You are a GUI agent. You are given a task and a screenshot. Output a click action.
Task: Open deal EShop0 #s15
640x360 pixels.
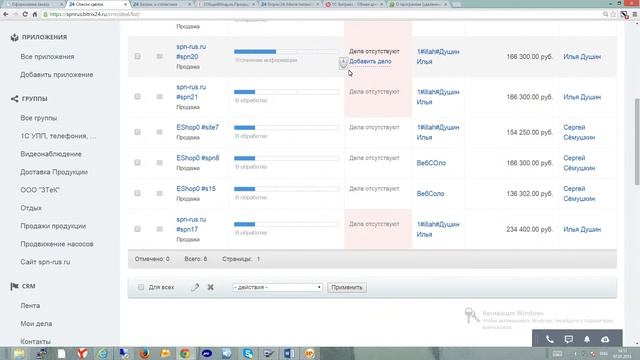[196, 189]
